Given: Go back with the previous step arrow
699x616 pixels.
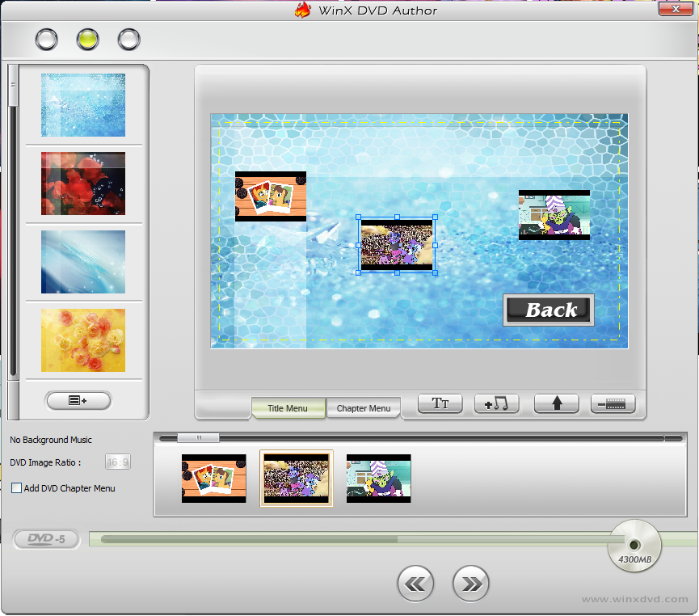Looking at the screenshot, I should (415, 584).
